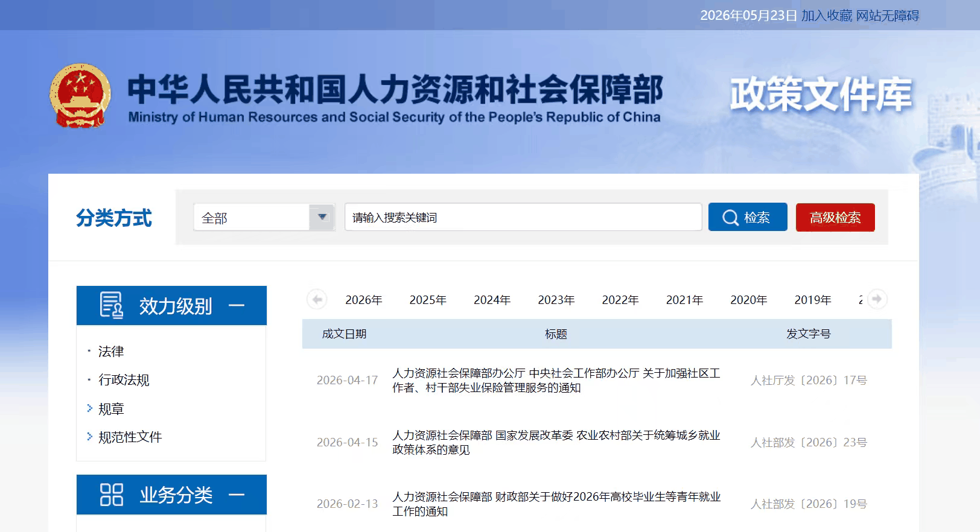Screen dimensions: 980x532
Task: Select the 2020年 year tab
Action: [x=749, y=300]
